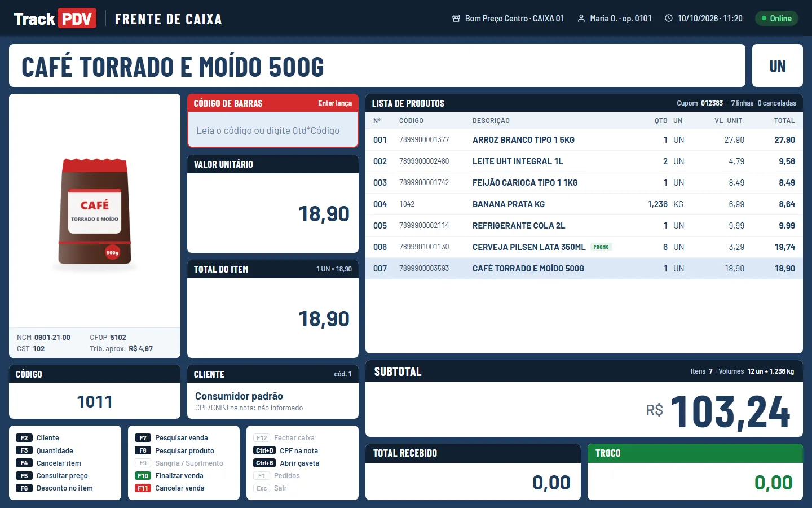
Task: Click the UN unit box in header
Action: [x=778, y=65]
